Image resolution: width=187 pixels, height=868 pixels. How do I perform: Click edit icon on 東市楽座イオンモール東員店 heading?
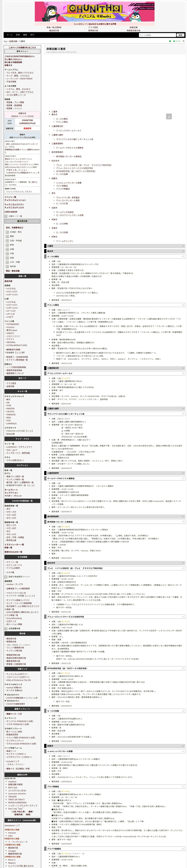coord(183,522)
